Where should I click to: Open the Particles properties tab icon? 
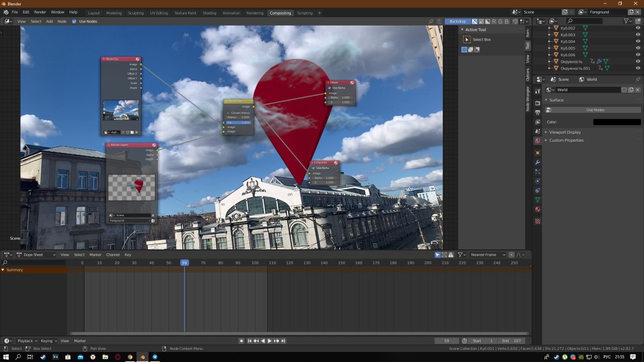click(x=537, y=171)
